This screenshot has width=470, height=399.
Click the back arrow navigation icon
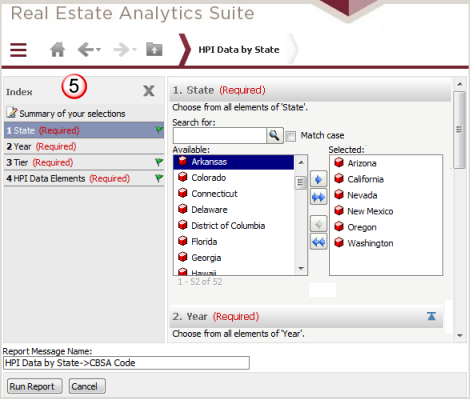[86, 50]
